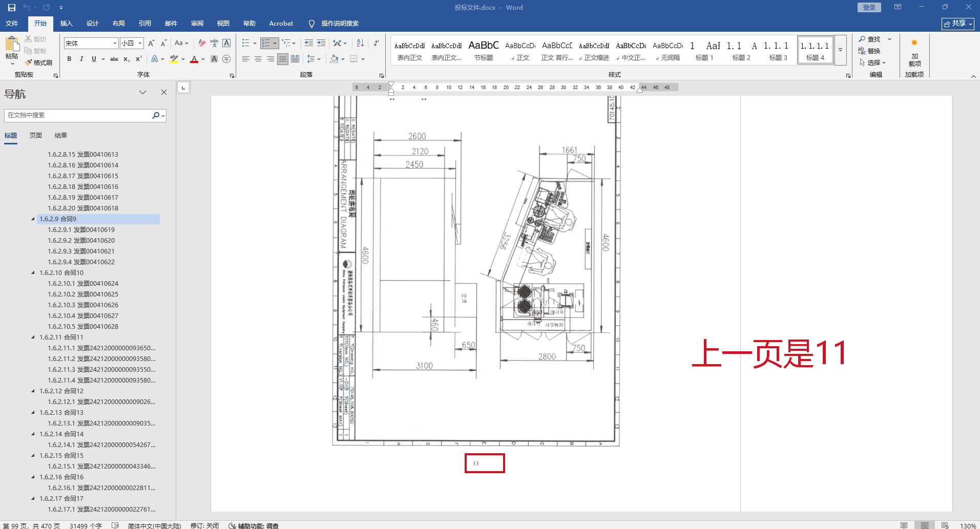The image size is (980, 529).
Task: Click the 在文档中搜索 search field
Action: point(78,115)
